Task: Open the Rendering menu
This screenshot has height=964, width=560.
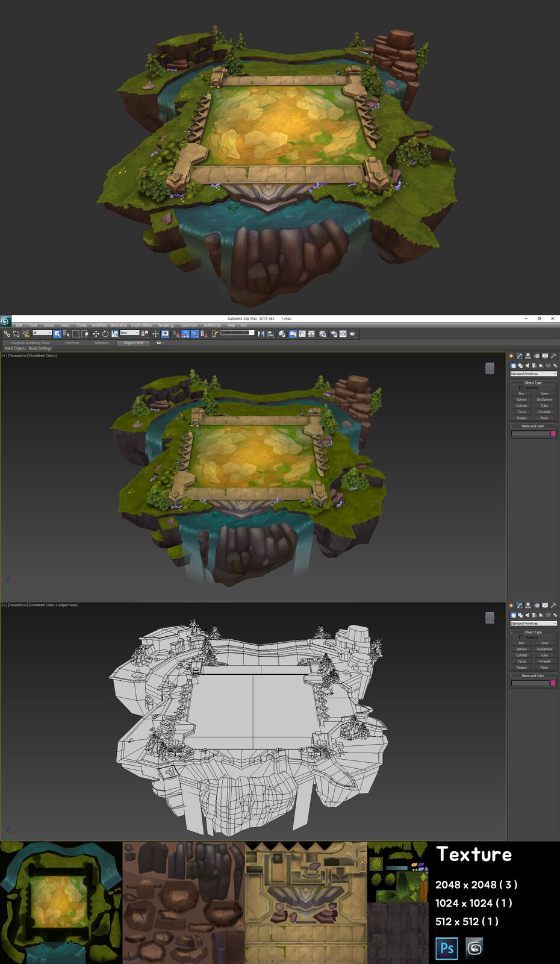Action: coord(166,325)
